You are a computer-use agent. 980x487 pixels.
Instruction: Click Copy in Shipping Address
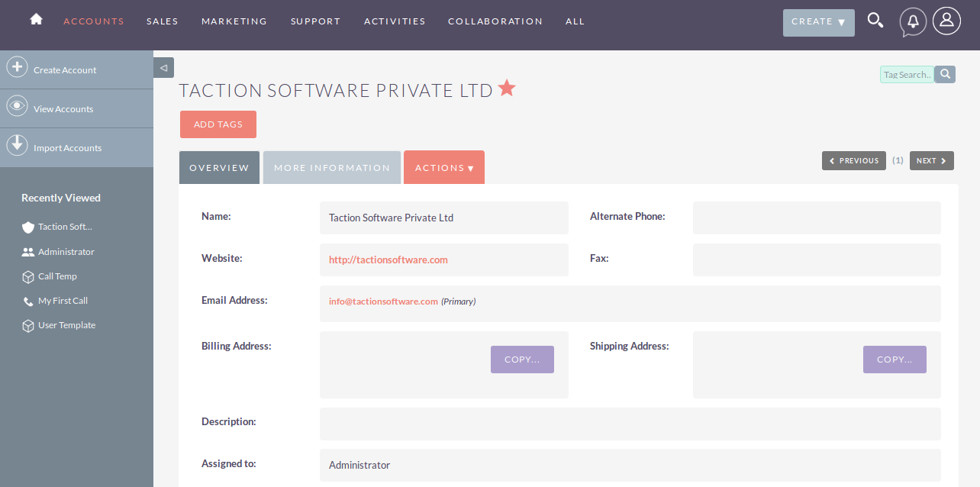pos(895,360)
